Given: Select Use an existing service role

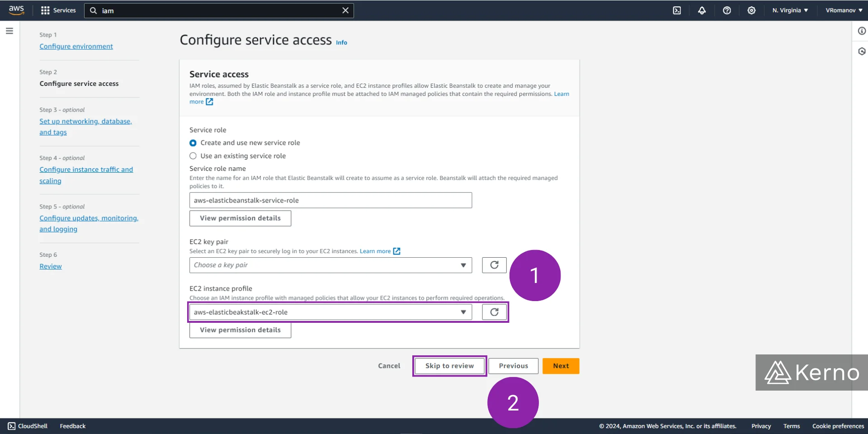Looking at the screenshot, I should pos(193,156).
